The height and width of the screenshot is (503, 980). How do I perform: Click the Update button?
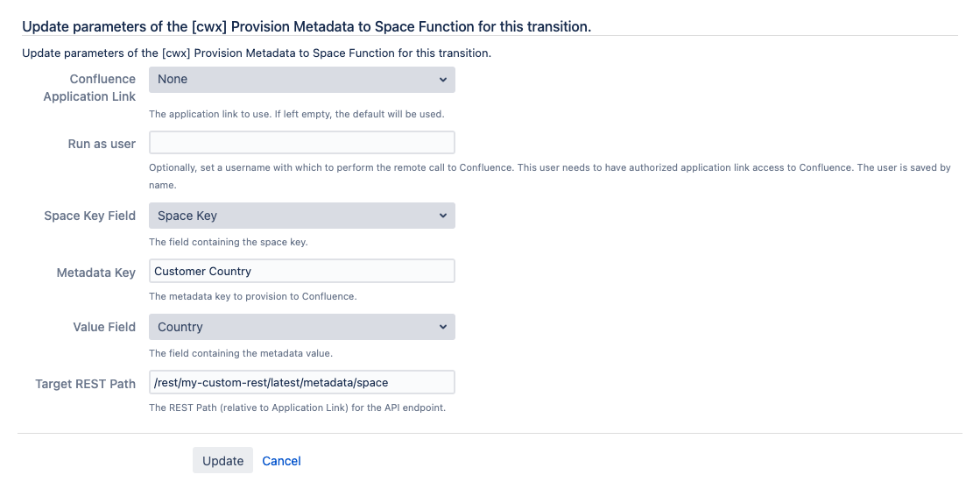(222, 460)
